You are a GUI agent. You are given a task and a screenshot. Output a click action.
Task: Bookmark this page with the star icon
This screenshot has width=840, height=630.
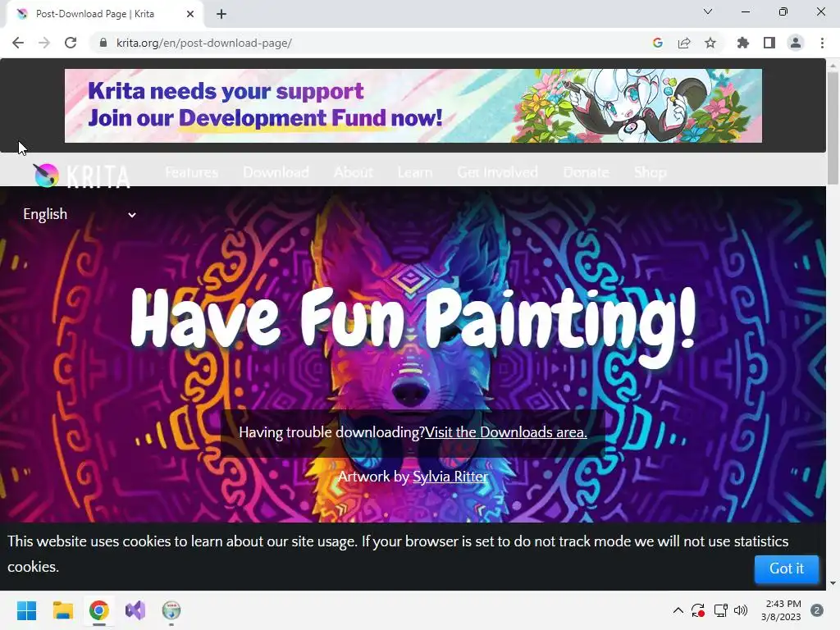click(710, 43)
